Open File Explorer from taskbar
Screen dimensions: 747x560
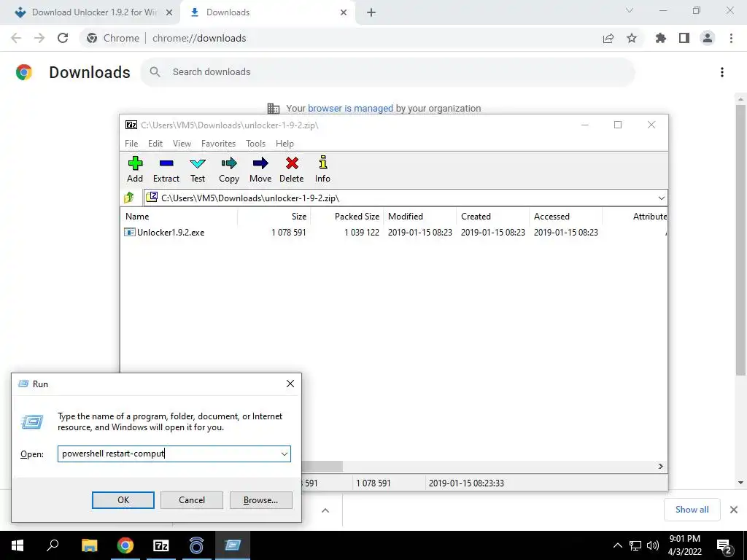89,545
